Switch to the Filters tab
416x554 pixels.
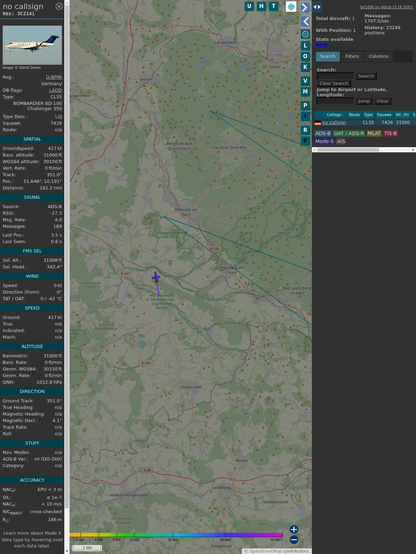tap(352, 56)
